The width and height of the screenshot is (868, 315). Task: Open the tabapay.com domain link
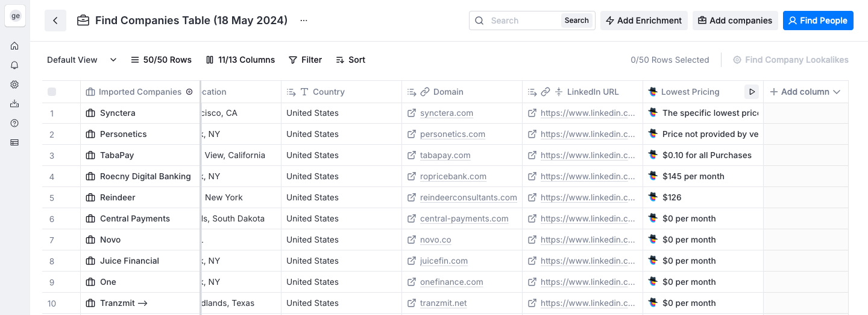tap(445, 155)
